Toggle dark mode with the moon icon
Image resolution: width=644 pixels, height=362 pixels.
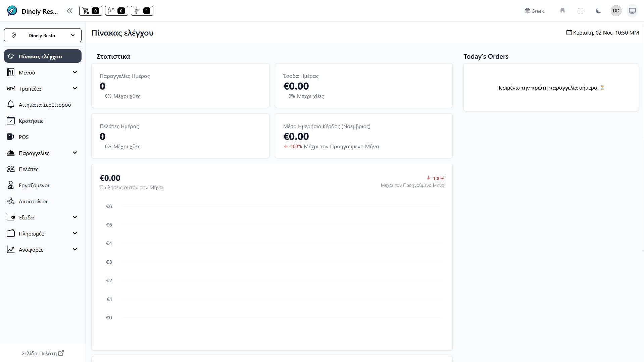[x=598, y=11]
